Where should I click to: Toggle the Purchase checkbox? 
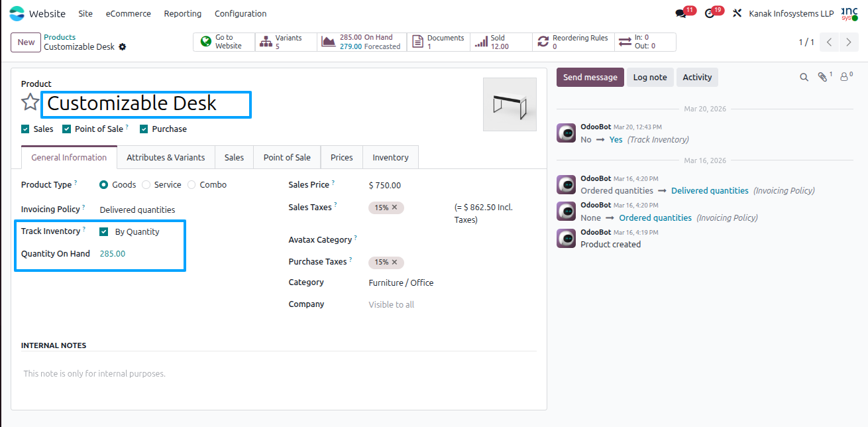[144, 129]
